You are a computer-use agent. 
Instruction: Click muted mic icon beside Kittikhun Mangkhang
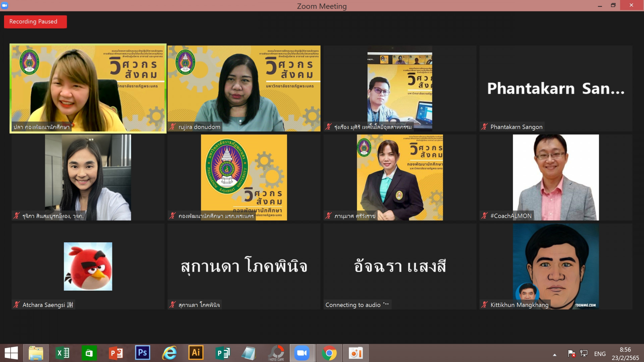[x=484, y=305]
